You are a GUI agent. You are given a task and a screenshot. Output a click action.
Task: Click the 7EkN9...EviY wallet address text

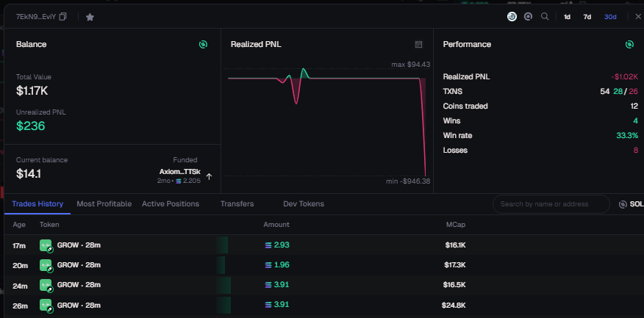coord(36,17)
